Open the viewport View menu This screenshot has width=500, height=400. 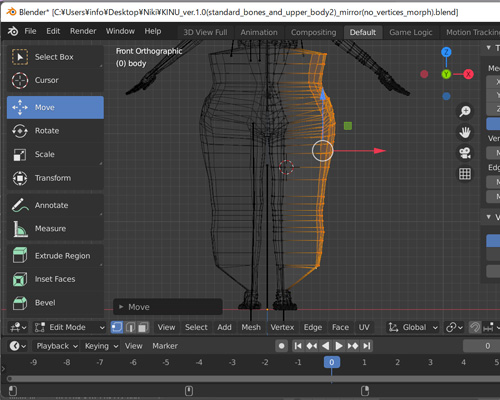[x=166, y=327]
